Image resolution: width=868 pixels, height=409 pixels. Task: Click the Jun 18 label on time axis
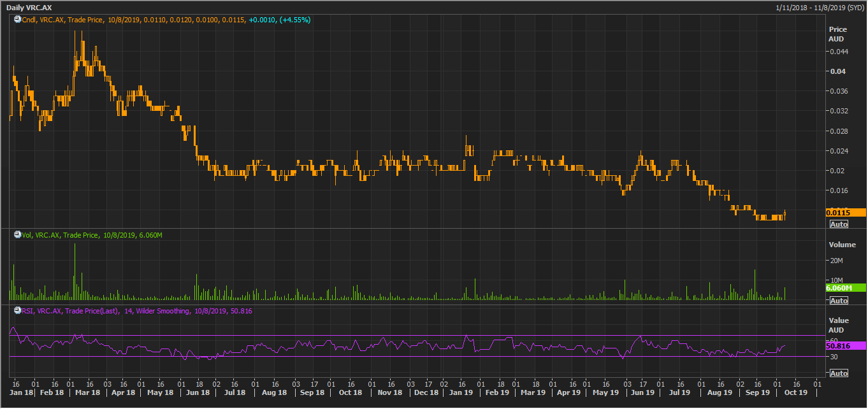point(198,393)
